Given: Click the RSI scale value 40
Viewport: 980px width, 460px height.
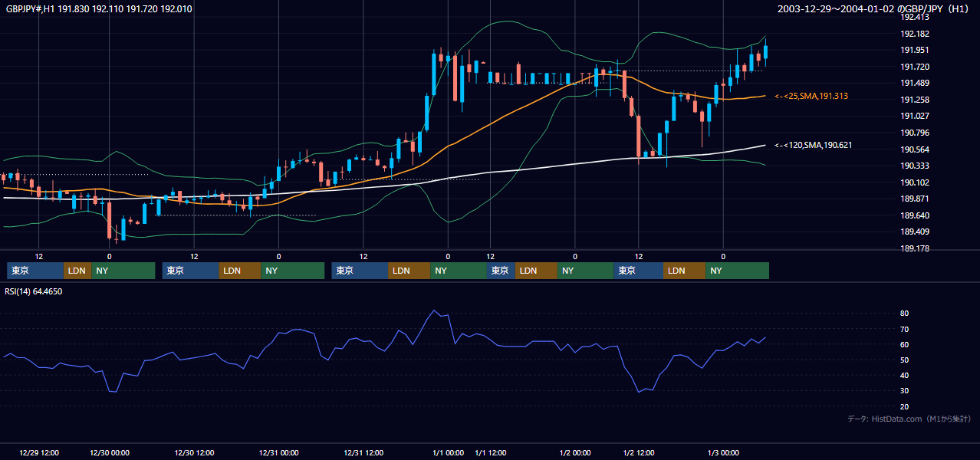Looking at the screenshot, I should tap(904, 376).
